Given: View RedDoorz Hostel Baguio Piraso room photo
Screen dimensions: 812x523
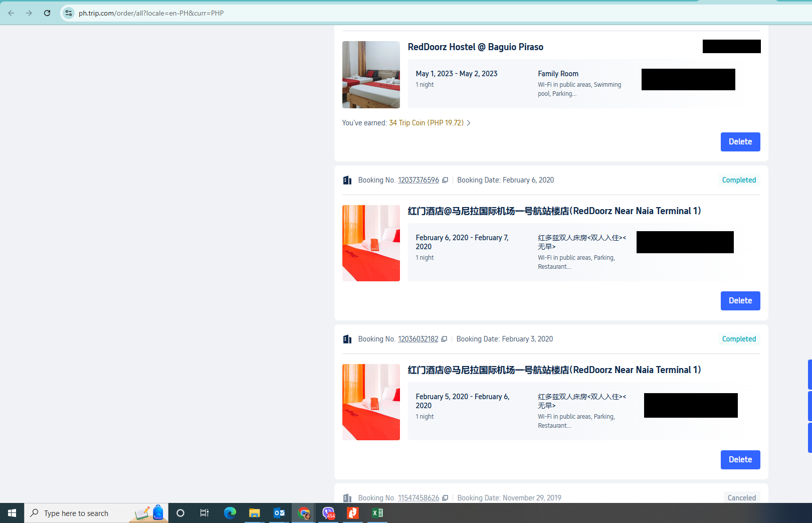Looking at the screenshot, I should pyautogui.click(x=371, y=75).
